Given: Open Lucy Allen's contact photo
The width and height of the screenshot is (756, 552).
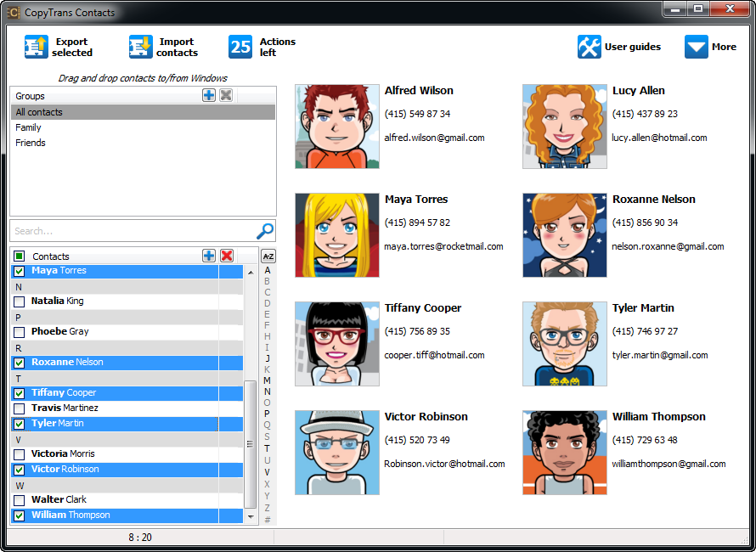Looking at the screenshot, I should click(x=565, y=127).
